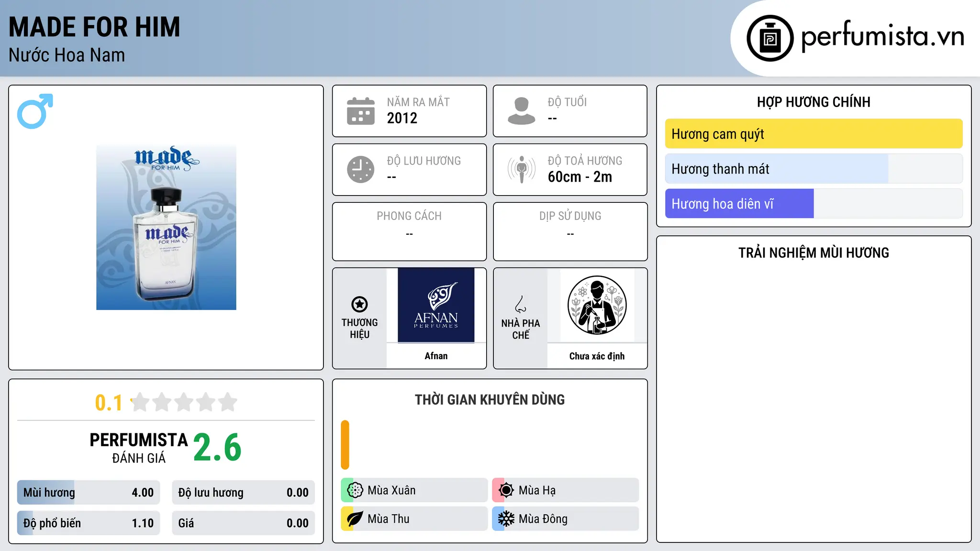Image resolution: width=980 pixels, height=551 pixels.
Task: Click the PHONG CÁCH label
Action: tap(409, 216)
